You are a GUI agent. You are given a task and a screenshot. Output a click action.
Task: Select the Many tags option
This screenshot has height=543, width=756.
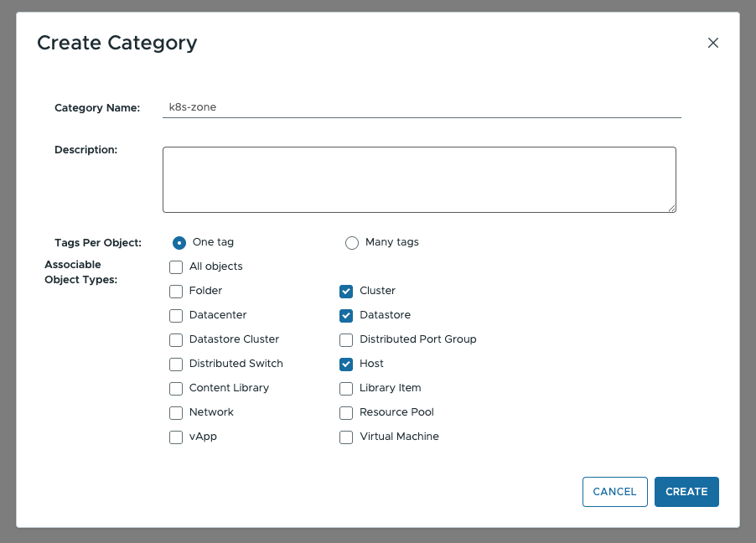point(352,242)
